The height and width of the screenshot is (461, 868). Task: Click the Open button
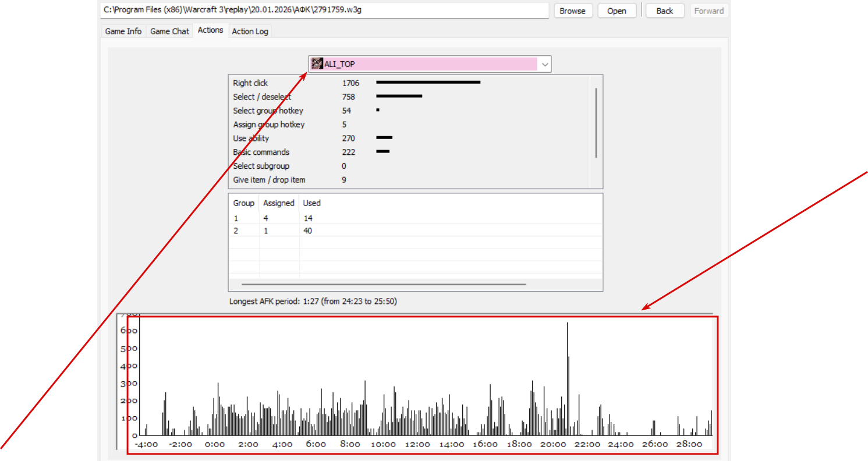[x=617, y=10]
